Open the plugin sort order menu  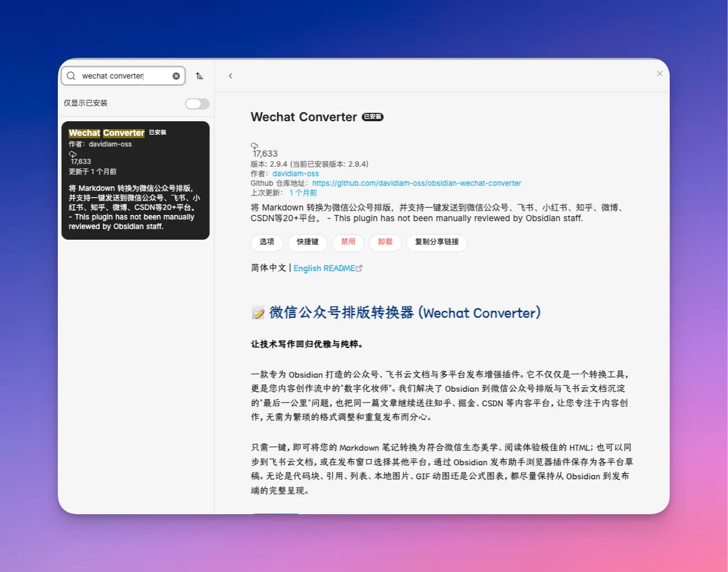[x=199, y=76]
